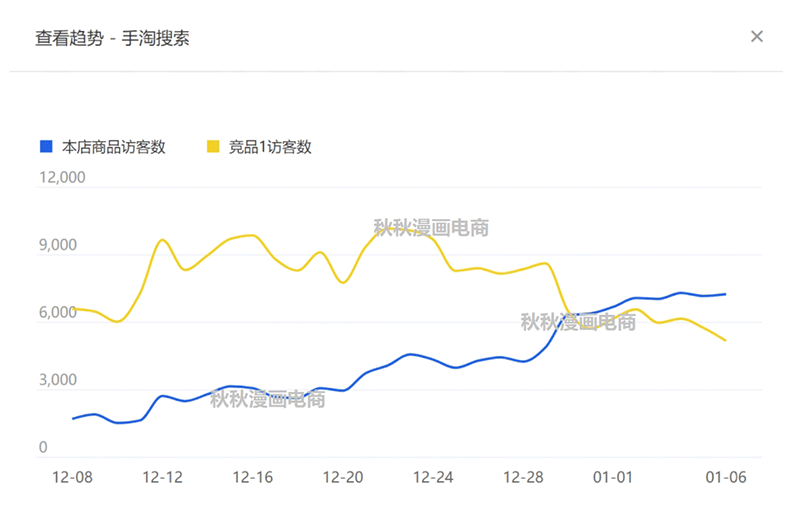800x514 pixels.
Task: Click the blue line's starting point at 12-08
Action: (x=73, y=418)
